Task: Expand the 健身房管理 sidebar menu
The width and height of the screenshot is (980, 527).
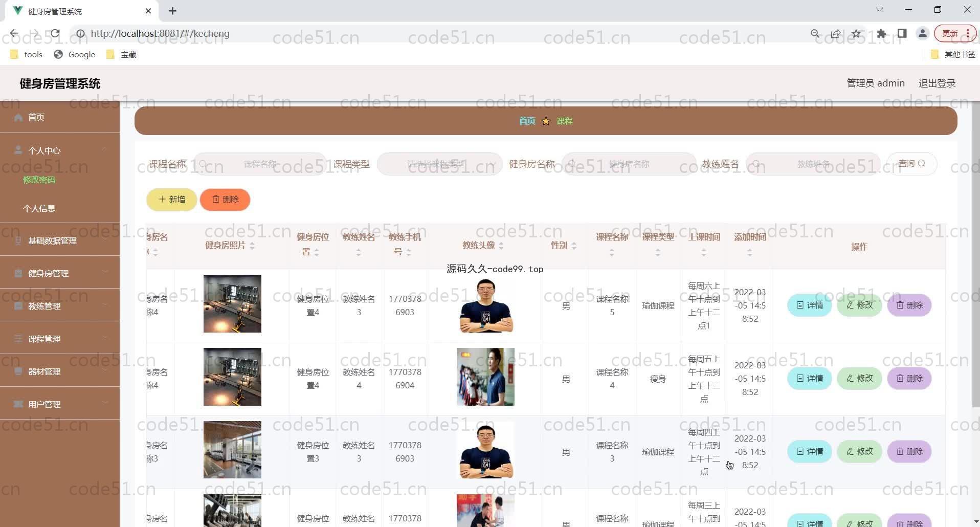Action: (60, 273)
